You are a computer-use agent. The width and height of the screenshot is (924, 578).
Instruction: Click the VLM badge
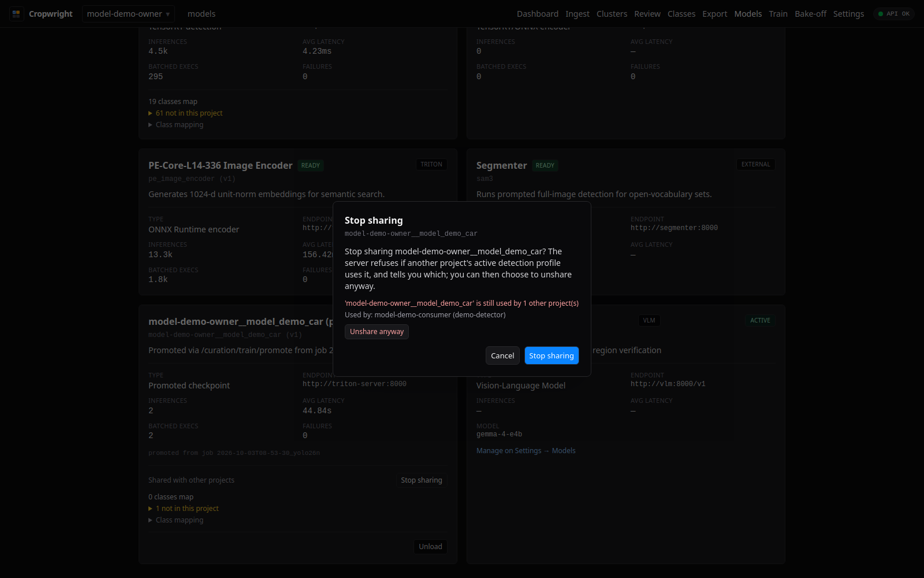(649, 321)
